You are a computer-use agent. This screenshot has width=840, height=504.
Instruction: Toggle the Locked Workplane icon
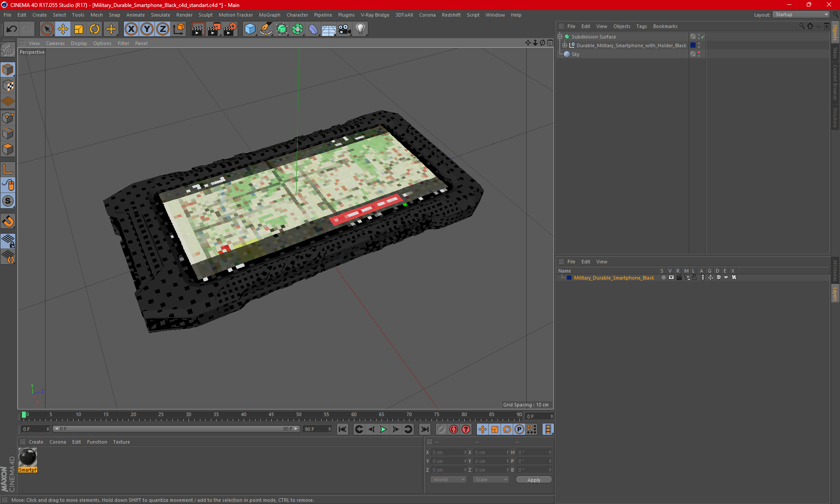tap(8, 241)
